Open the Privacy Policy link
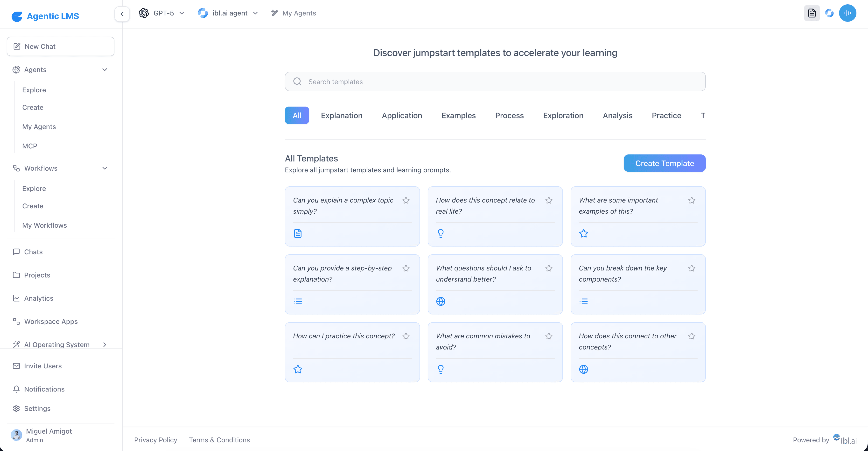This screenshot has height=451, width=868. point(155,440)
